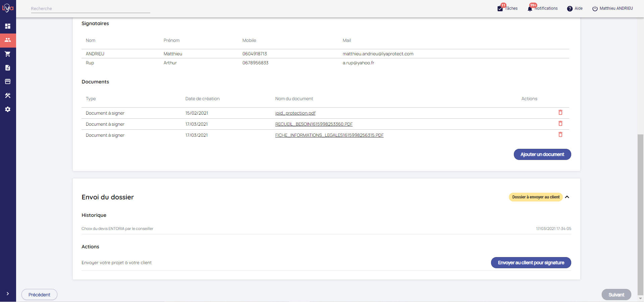Screen dimensions: 644x302
Task: Delete the FICHE_INFORMATIONS_LEGALES document
Action: 560,135
